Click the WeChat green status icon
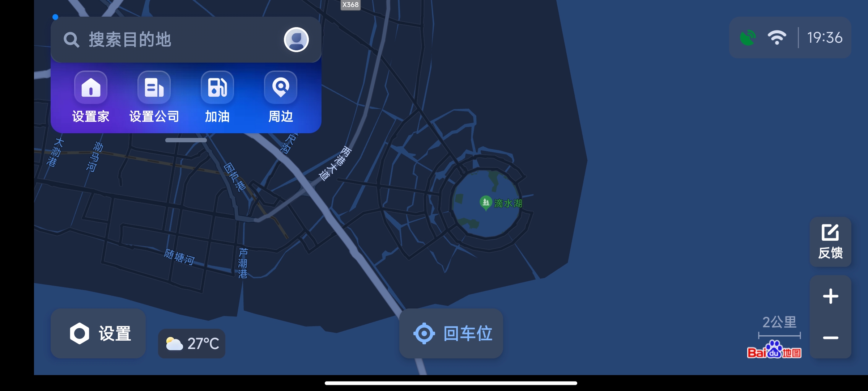 [x=749, y=37]
